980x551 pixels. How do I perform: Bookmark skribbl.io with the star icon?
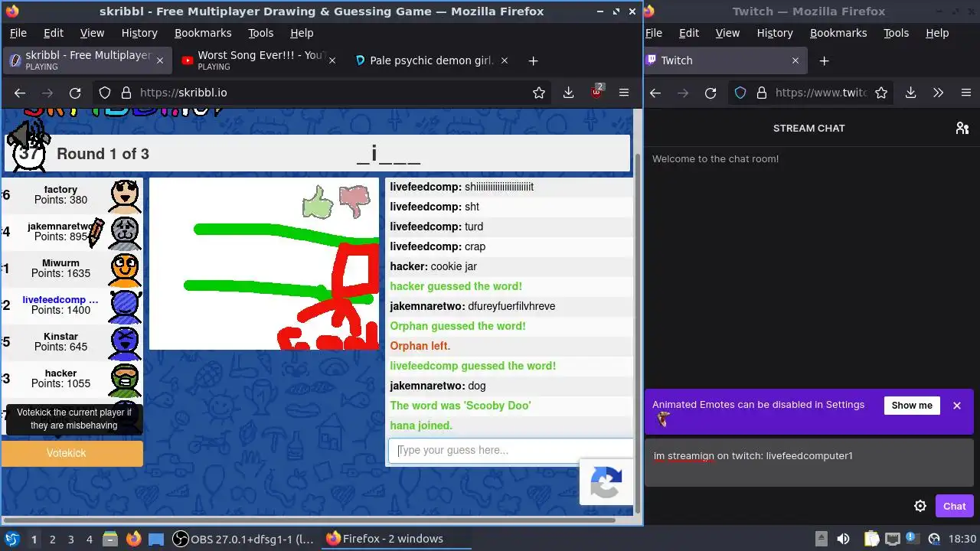tap(539, 93)
